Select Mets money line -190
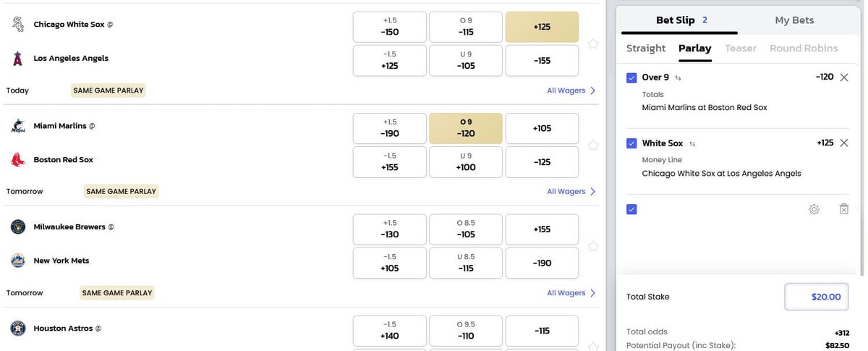This screenshot has width=868, height=351. coord(542,263)
